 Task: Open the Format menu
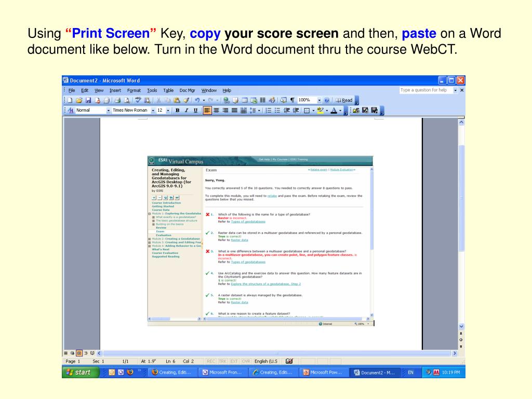coord(134,90)
